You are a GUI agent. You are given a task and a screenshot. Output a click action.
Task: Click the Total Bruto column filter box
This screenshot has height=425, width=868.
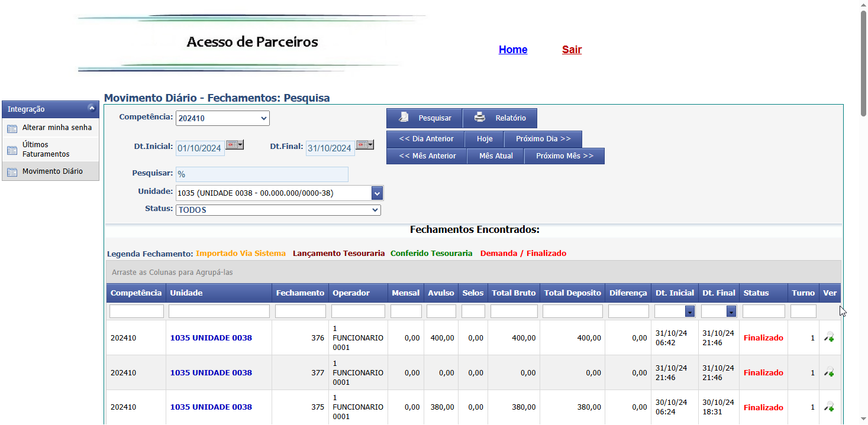click(x=514, y=312)
